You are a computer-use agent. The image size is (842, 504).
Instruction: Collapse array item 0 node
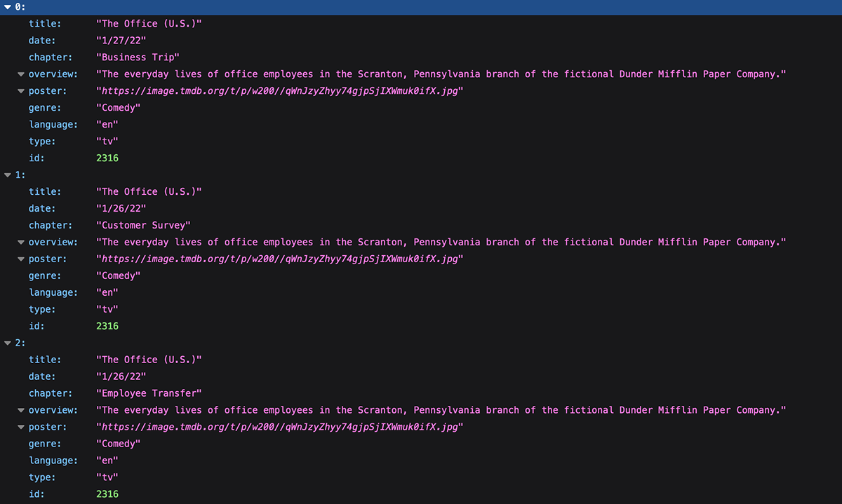(x=8, y=7)
